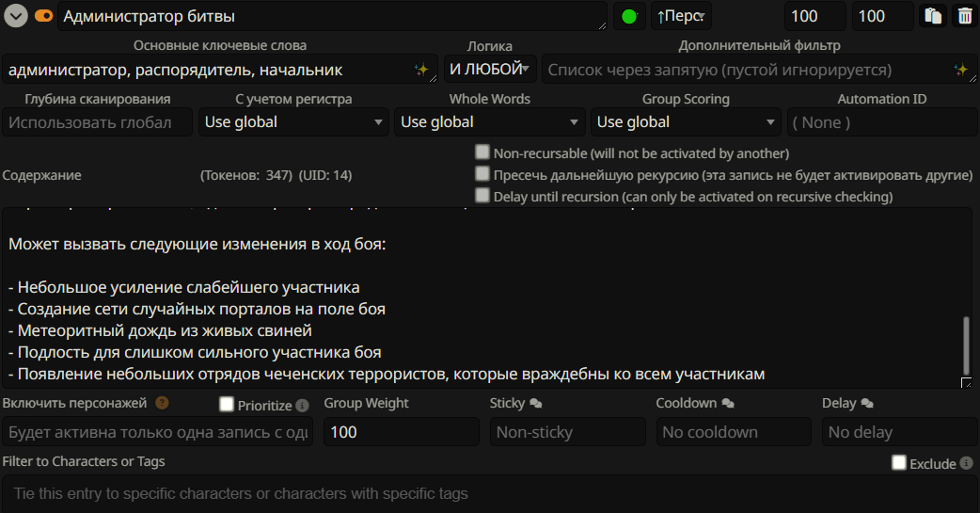The width and height of the screenshot is (980, 513).
Task: Collapse the entry with the chevron arrow
Action: (x=15, y=16)
